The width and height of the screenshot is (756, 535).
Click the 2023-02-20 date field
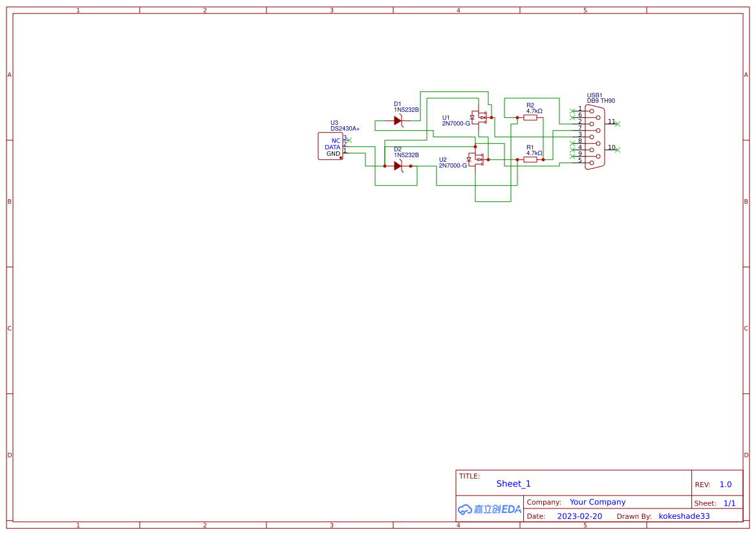point(579,516)
